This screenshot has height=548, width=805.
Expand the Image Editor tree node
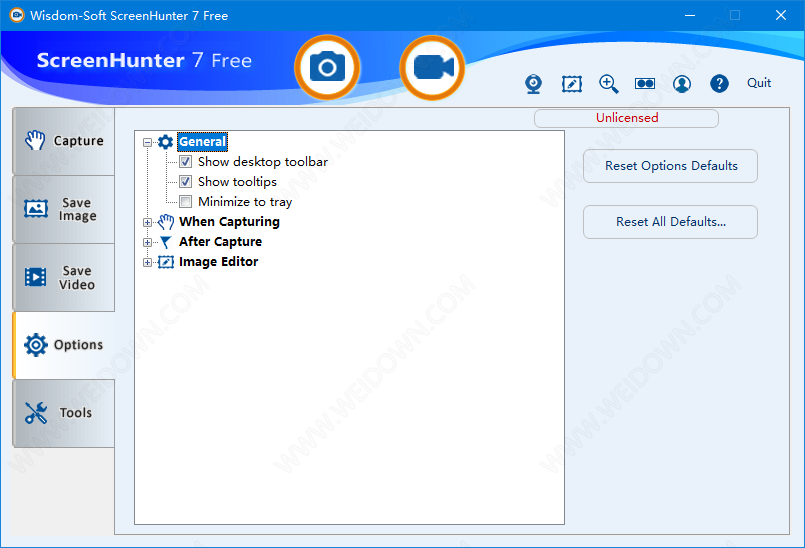pyautogui.click(x=148, y=262)
